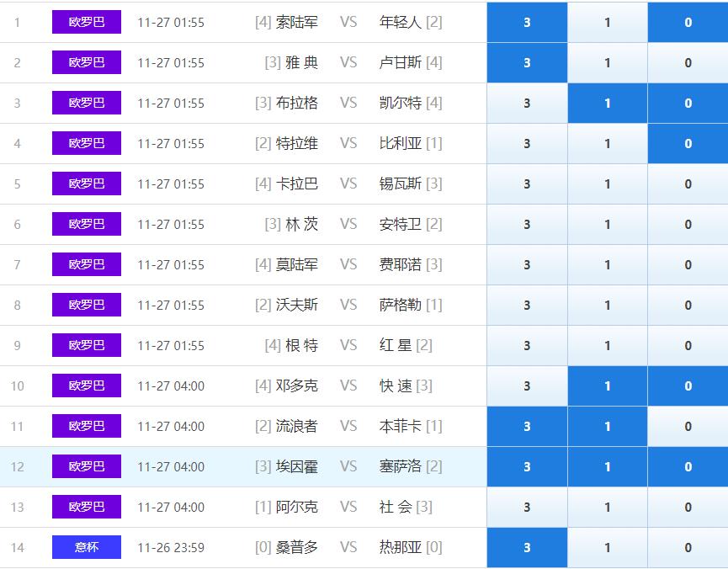Image resolution: width=728 pixels, height=569 pixels.
Task: Open the 意杯 league tag
Action: pyautogui.click(x=87, y=547)
